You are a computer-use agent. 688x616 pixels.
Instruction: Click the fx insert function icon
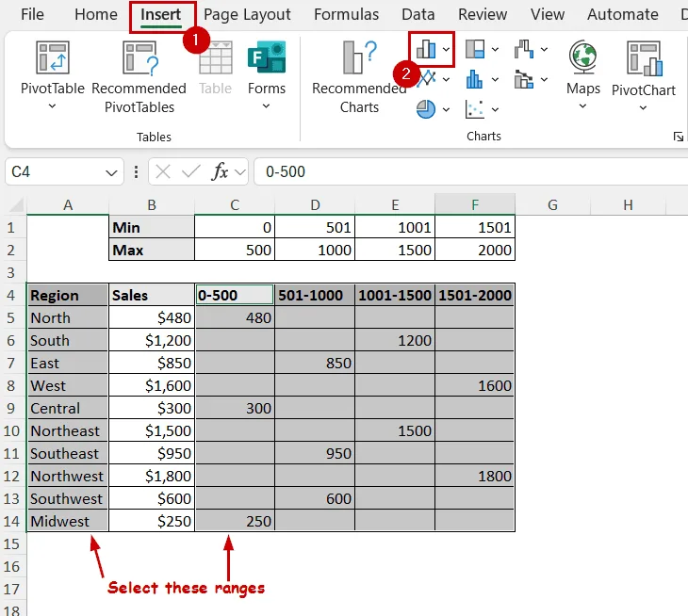(x=221, y=171)
